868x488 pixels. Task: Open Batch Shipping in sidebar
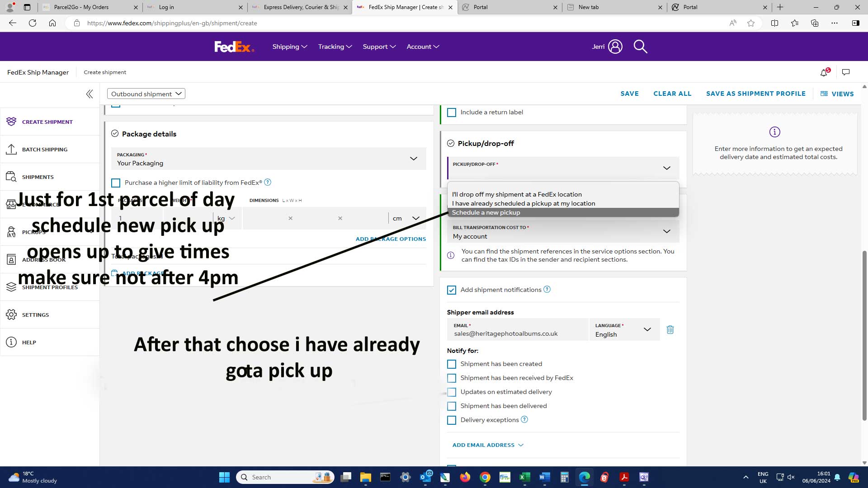[45, 150]
